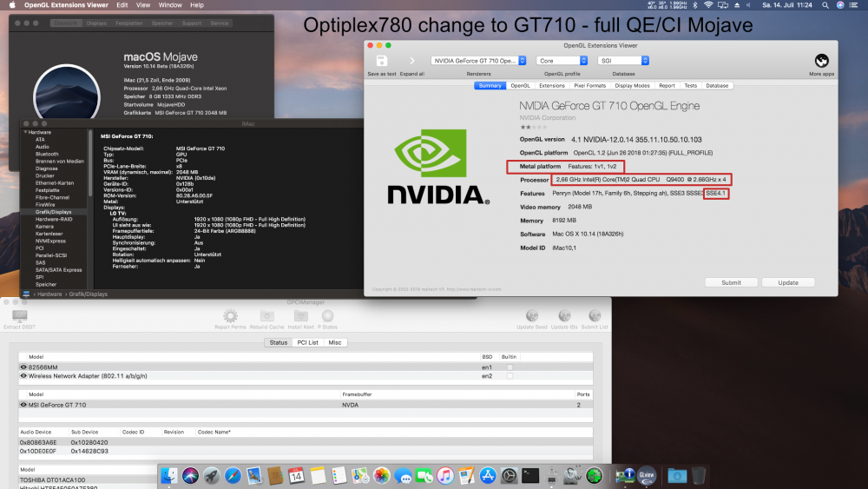Open Calendar icon showing 14 in dock
Image resolution: width=868 pixels, height=489 pixels.
(x=296, y=475)
